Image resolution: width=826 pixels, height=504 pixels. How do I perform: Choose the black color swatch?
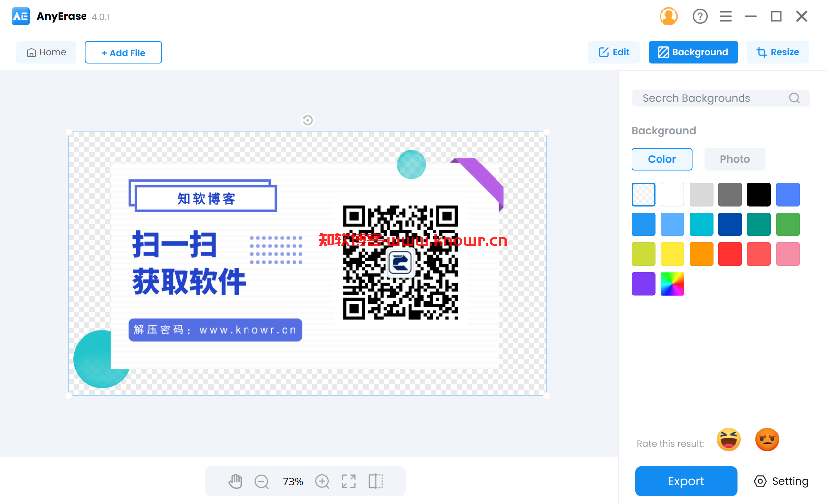coord(759,195)
